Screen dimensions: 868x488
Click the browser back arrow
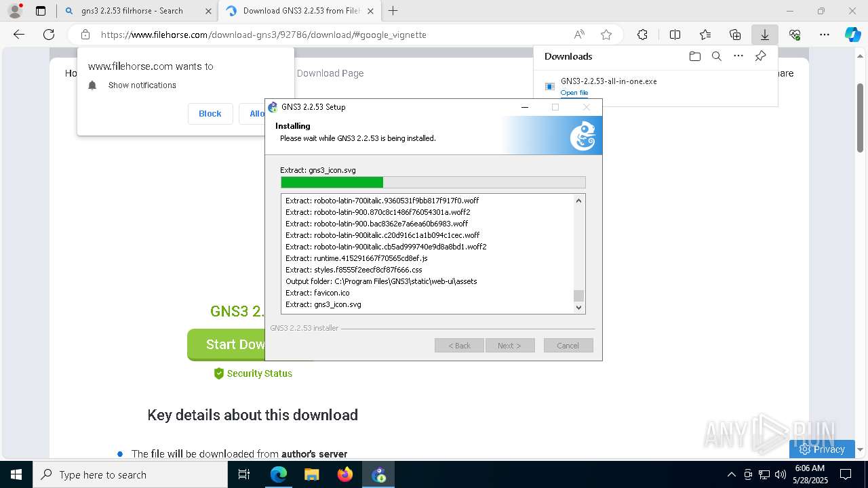coord(19,35)
